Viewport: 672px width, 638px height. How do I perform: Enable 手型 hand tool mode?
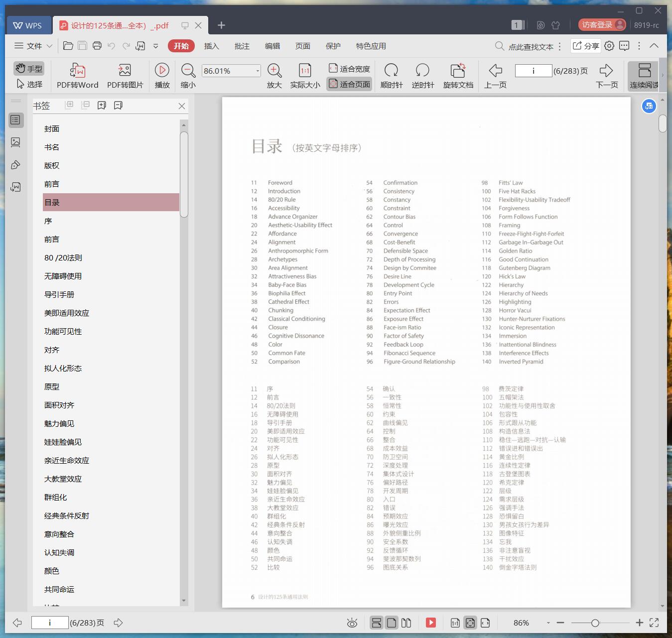coord(29,68)
